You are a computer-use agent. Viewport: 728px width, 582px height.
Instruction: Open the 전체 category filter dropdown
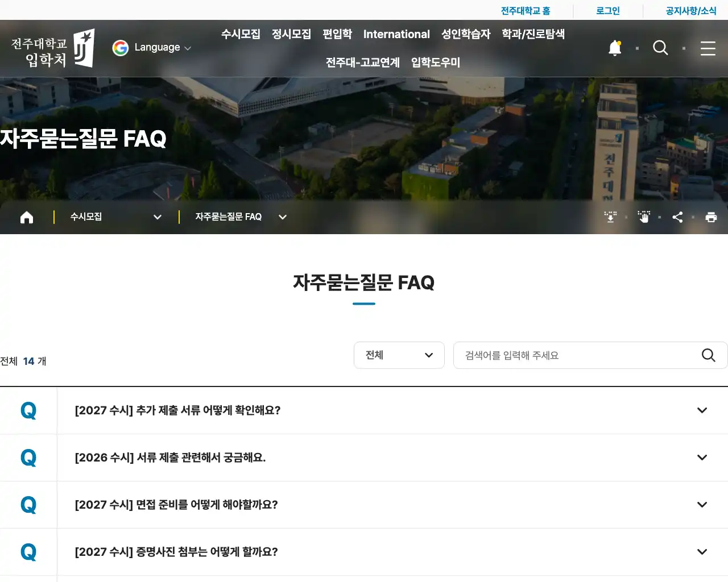[x=399, y=355]
